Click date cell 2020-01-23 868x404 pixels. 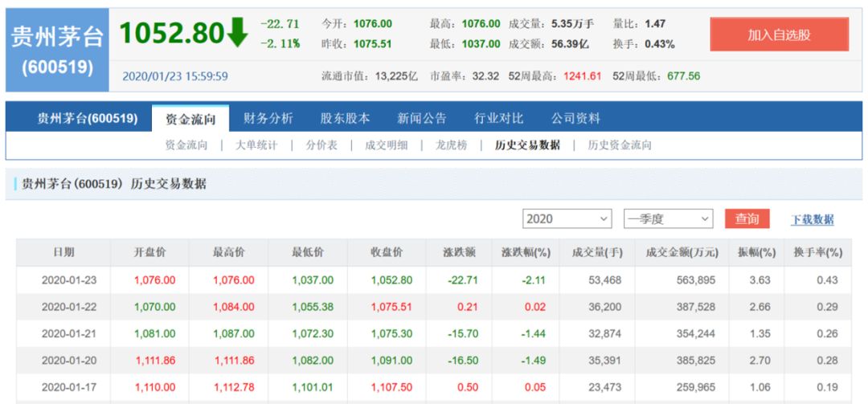pos(68,280)
